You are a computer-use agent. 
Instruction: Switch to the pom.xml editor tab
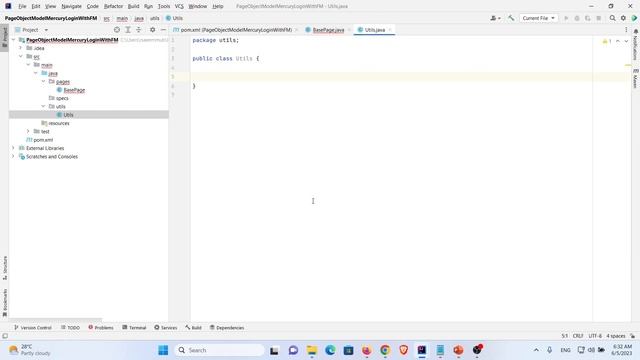click(236, 30)
